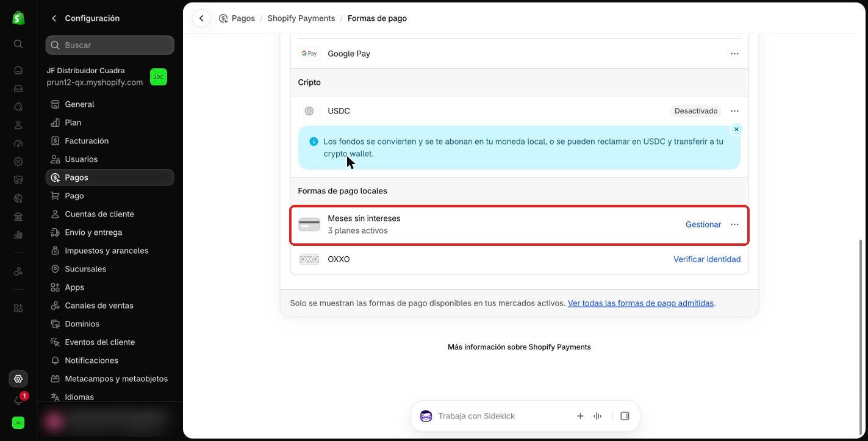Dismiss the USDC info banner
Screen dimensions: 868x441
click(x=736, y=129)
